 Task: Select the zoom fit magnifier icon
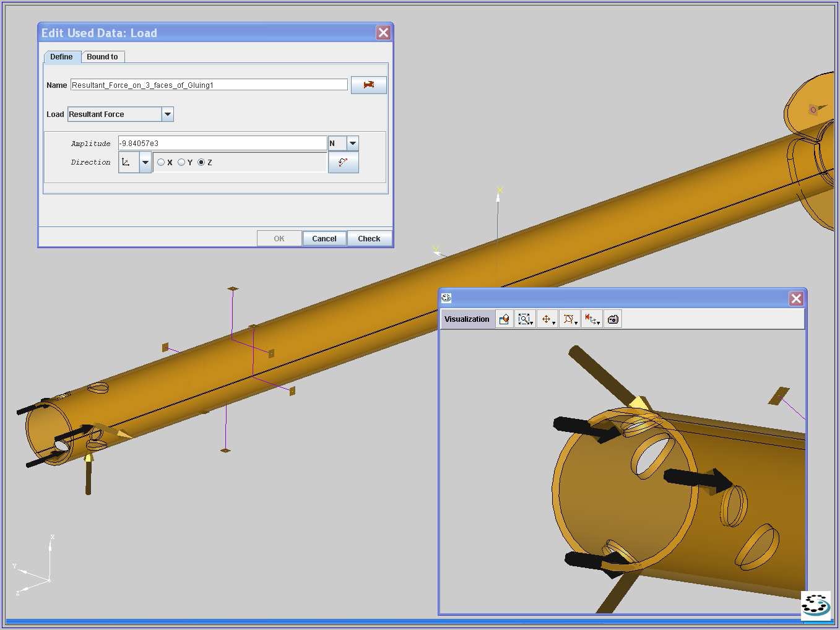(525, 319)
